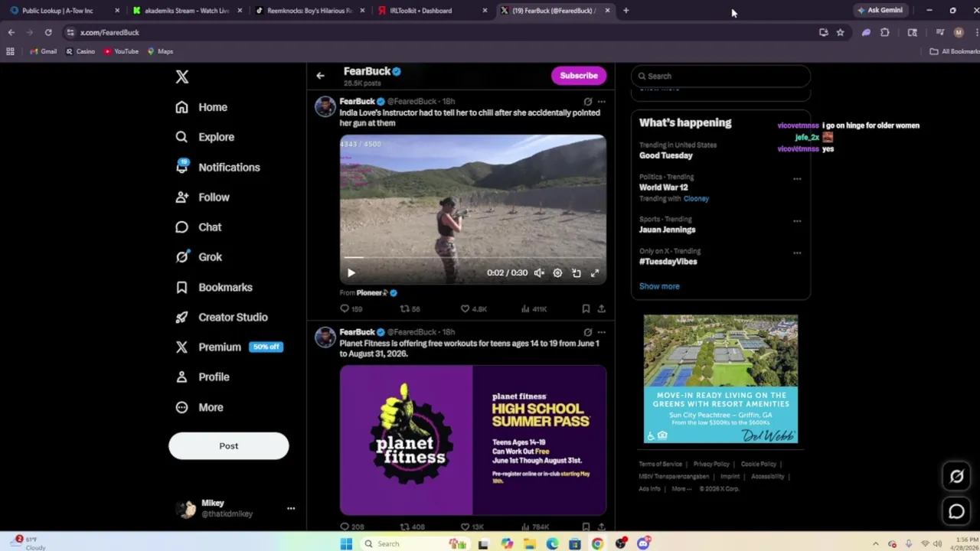
Task: Open Windows Start menu
Action: pos(346,543)
